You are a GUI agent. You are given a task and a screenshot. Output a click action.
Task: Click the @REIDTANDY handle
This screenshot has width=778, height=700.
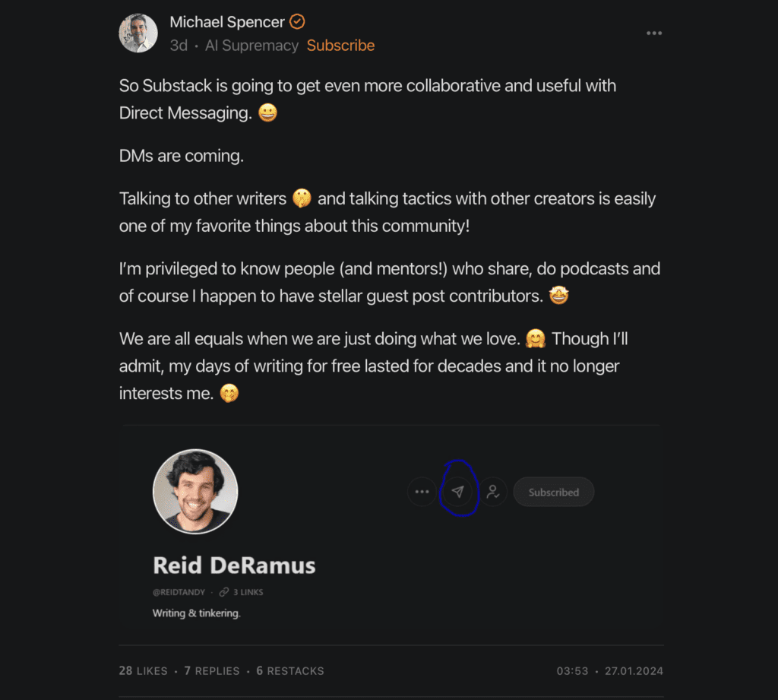(x=179, y=592)
